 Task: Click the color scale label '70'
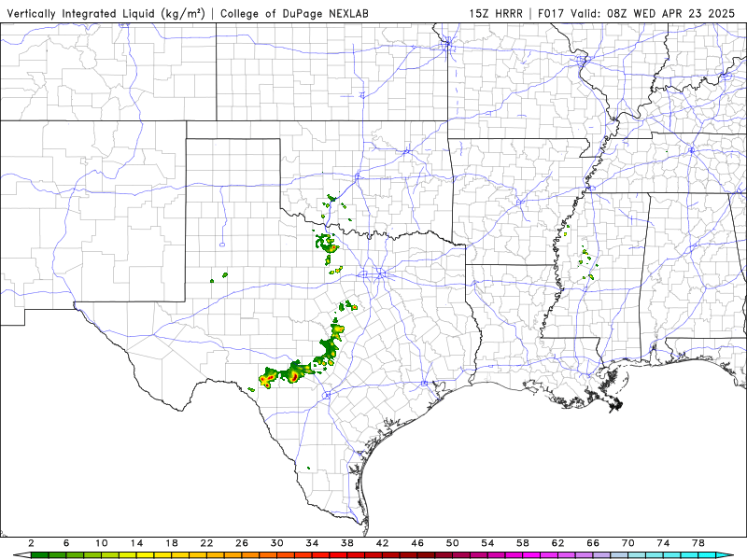pos(628,543)
